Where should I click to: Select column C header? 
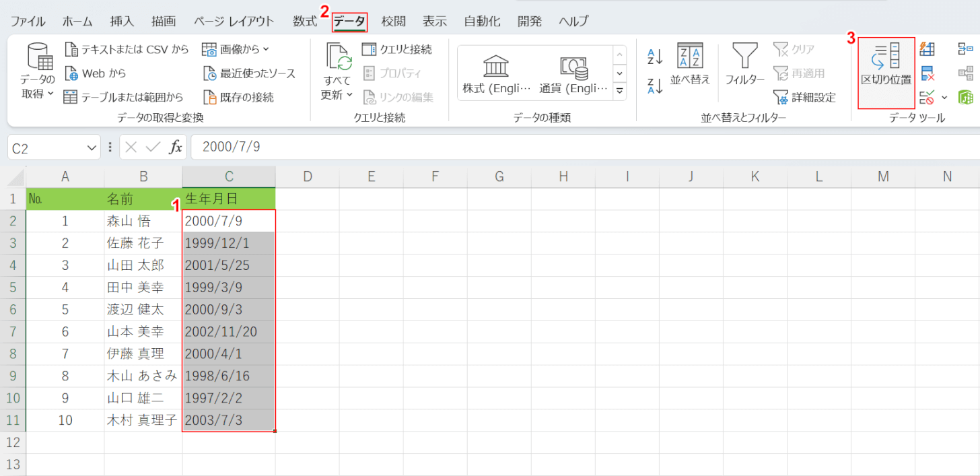coord(229,176)
